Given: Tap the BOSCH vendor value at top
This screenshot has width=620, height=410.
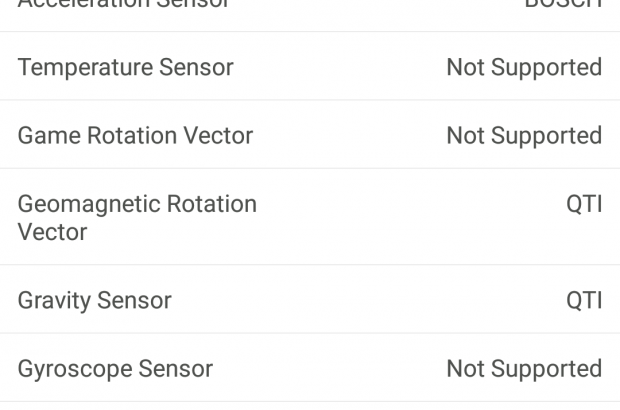Looking at the screenshot, I should pos(563,4).
